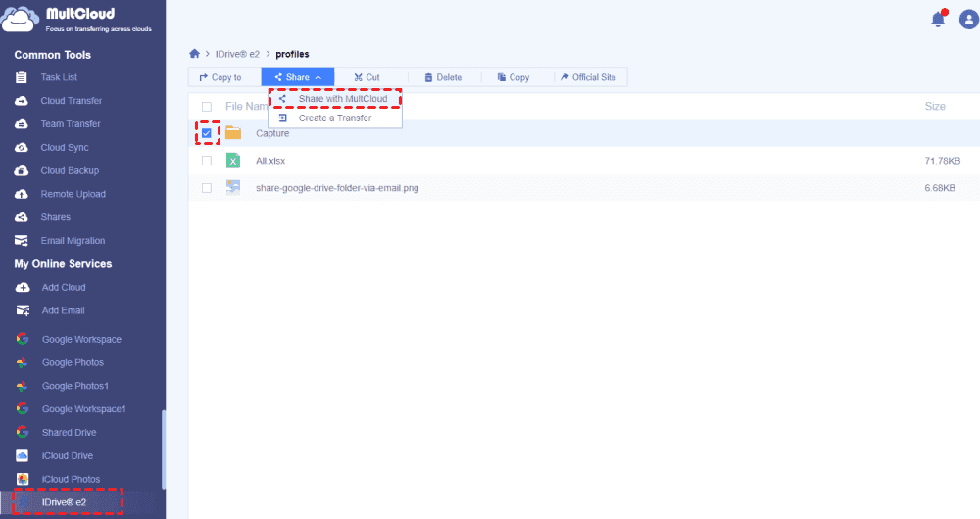Open iCloud Photos in sidebar
980x519 pixels.
[71, 479]
